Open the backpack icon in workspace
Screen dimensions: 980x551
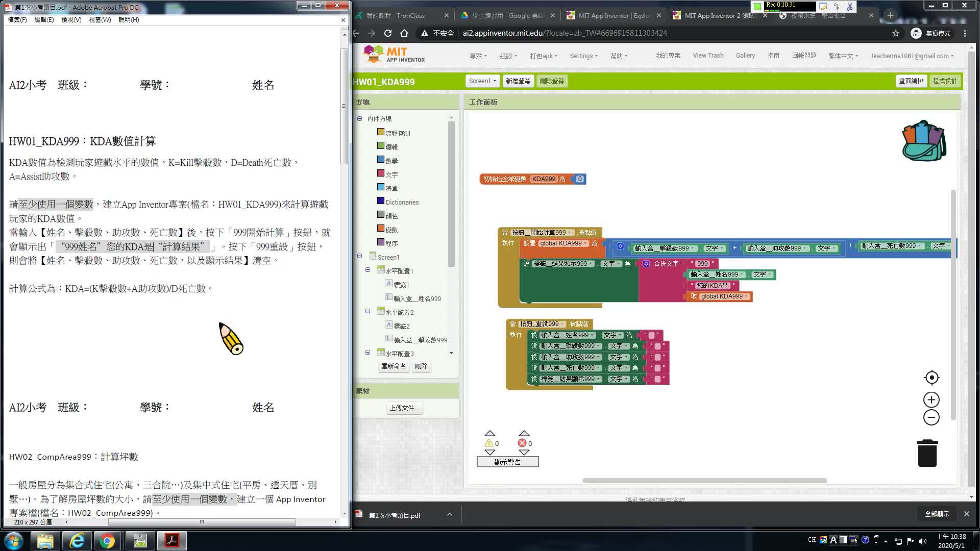pos(924,141)
